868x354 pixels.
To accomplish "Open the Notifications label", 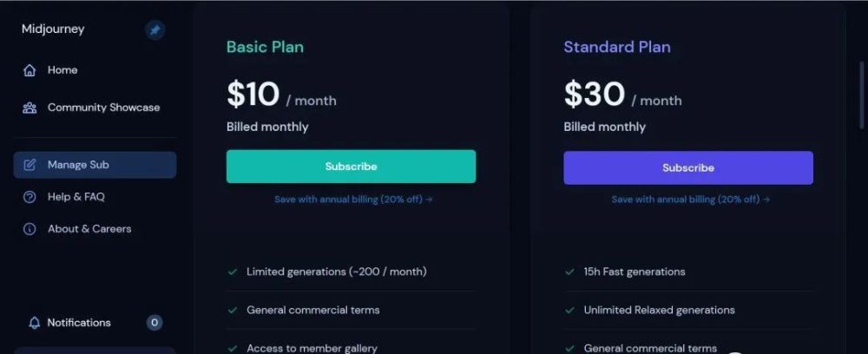I will coord(79,323).
